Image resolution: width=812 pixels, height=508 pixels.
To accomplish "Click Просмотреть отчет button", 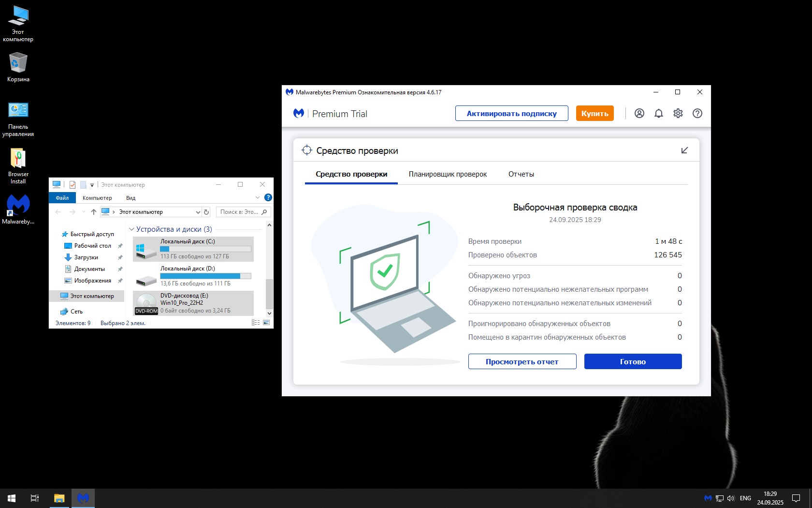I will 522,361.
